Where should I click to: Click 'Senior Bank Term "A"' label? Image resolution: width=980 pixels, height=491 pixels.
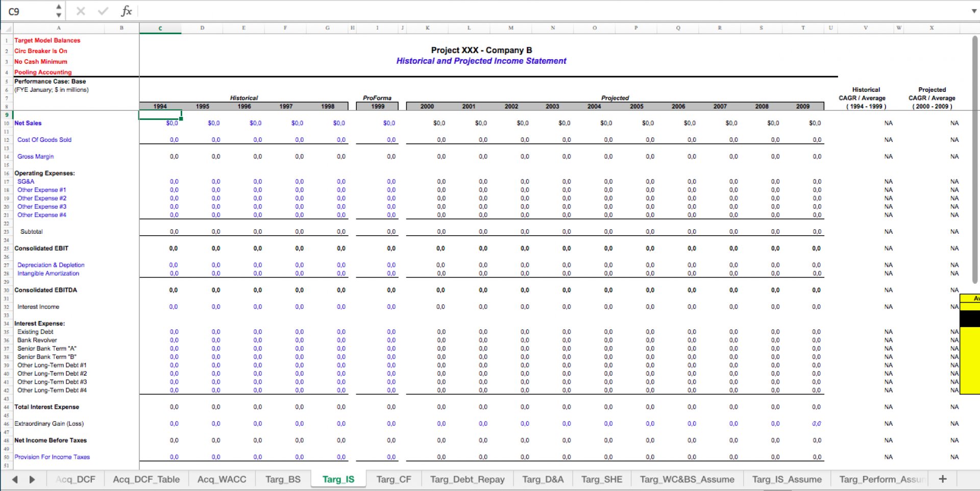click(47, 349)
